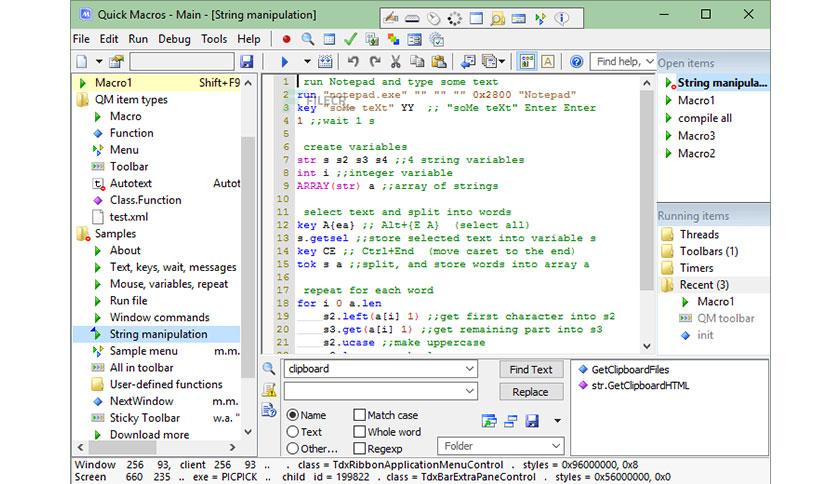Image resolution: width=836 pixels, height=484 pixels.
Task: Enable the Regexp checkbox
Action: click(x=359, y=448)
